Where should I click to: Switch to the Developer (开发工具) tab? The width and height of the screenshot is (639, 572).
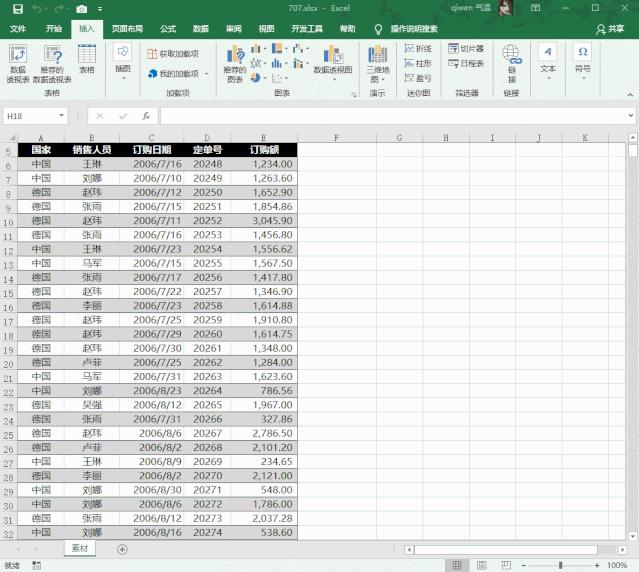(x=307, y=29)
